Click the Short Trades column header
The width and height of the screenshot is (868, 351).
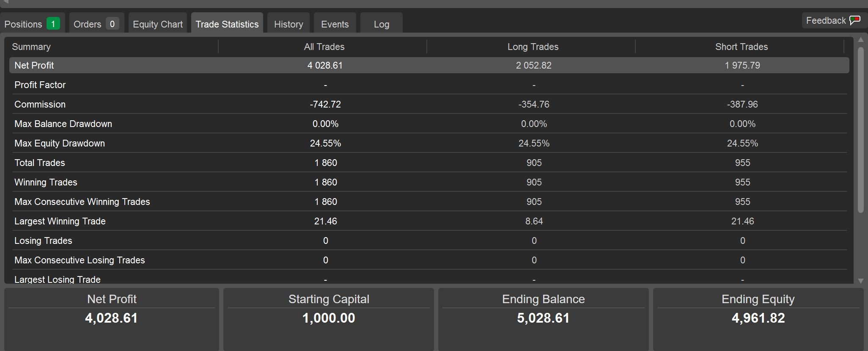[x=741, y=47]
